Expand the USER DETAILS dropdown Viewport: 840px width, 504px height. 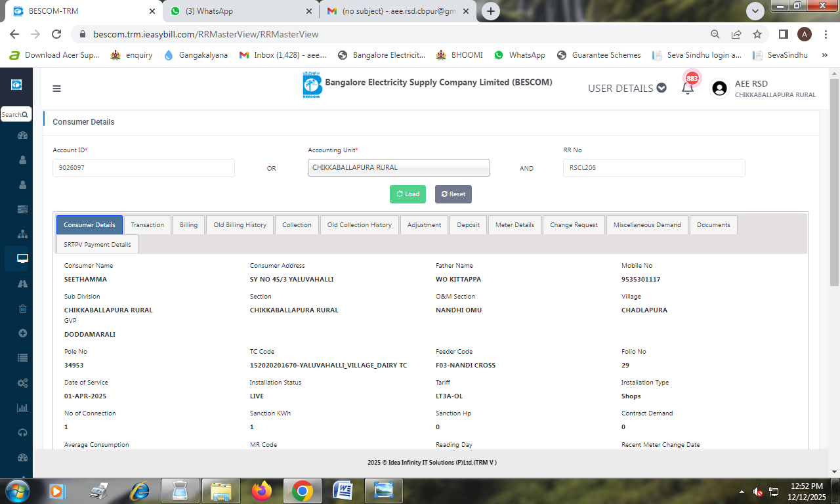tap(627, 88)
